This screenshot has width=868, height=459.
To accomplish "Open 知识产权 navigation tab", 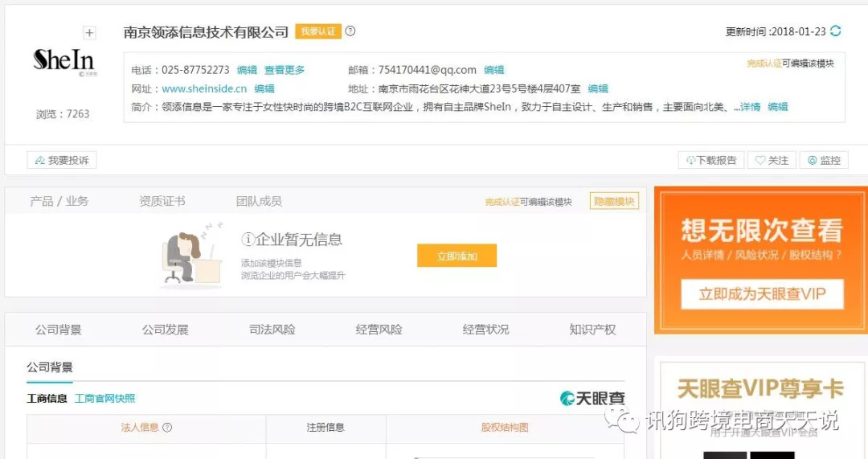I will coord(592,330).
